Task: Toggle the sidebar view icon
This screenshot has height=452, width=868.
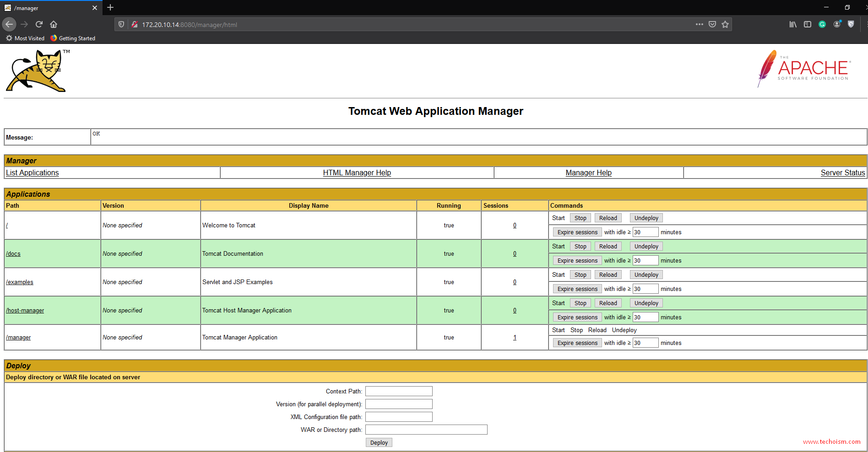Action: [808, 24]
